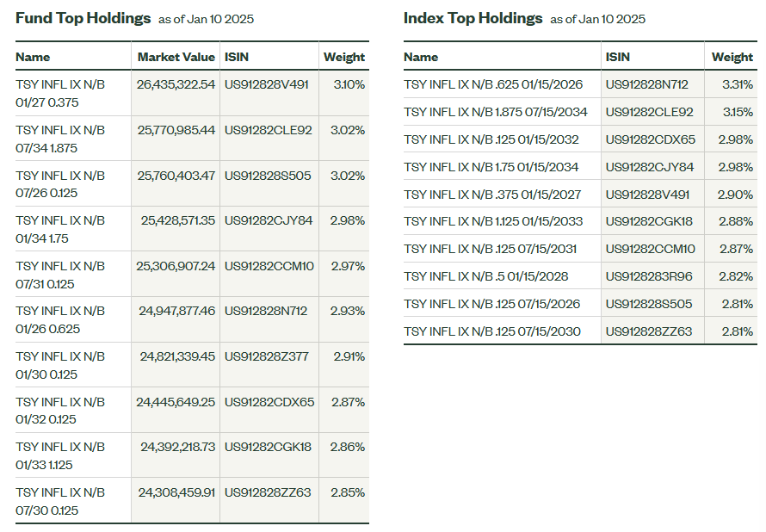This screenshot has height=532, width=766.
Task: Select index holding 1.125 01/15/2033
Action: pos(493,221)
